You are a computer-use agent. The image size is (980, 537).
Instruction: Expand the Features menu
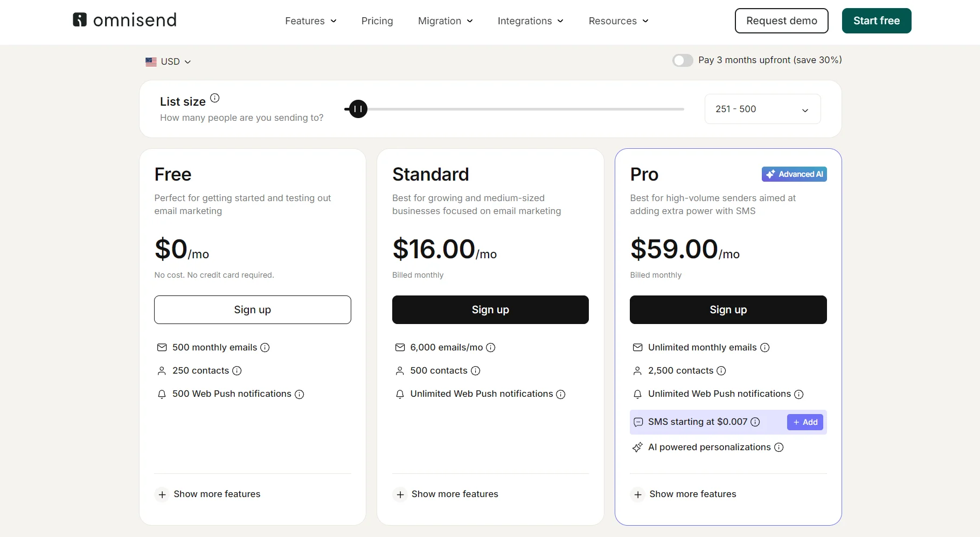(x=311, y=21)
